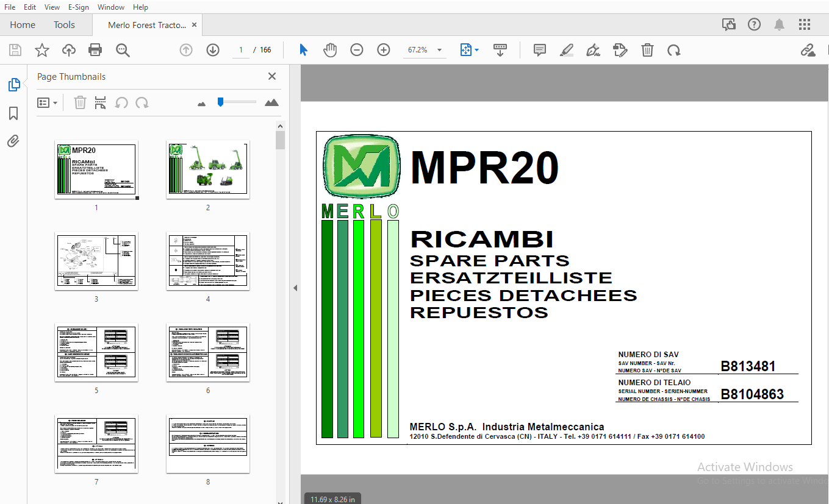Click the insert page break icon in thumbnails panel
This screenshot has height=504, width=829.
pyautogui.click(x=101, y=102)
